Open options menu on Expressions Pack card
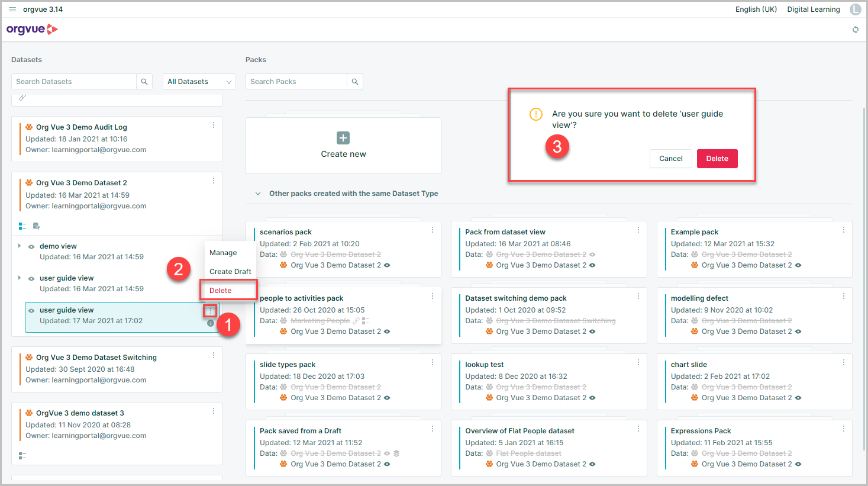The image size is (868, 486). 844,429
